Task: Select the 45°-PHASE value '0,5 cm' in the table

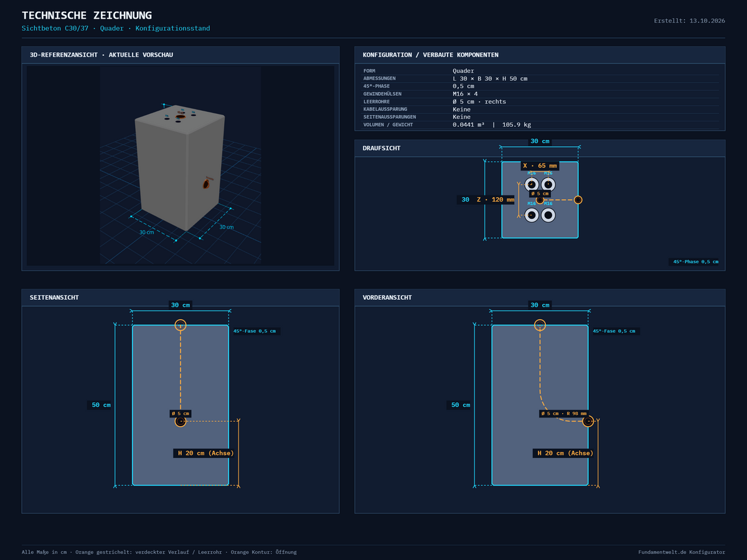Action: click(463, 86)
